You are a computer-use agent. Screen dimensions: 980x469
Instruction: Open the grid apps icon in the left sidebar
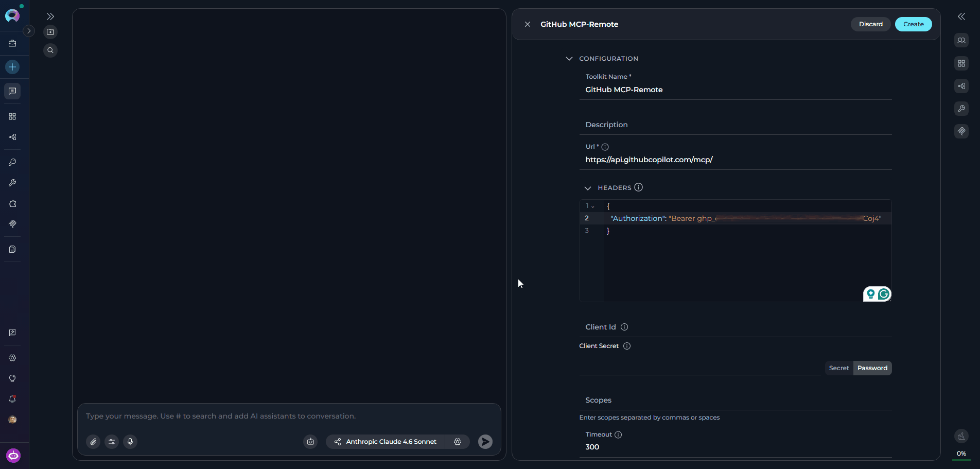[12, 116]
